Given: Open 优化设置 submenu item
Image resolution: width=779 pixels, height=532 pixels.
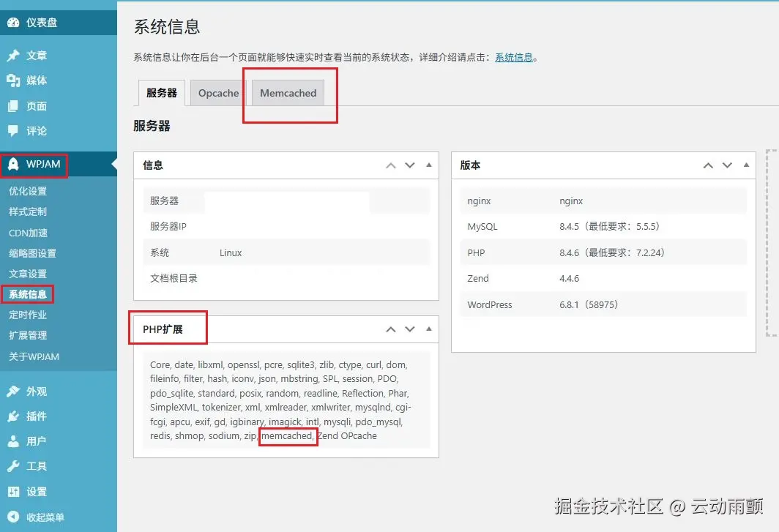Looking at the screenshot, I should click(x=28, y=191).
